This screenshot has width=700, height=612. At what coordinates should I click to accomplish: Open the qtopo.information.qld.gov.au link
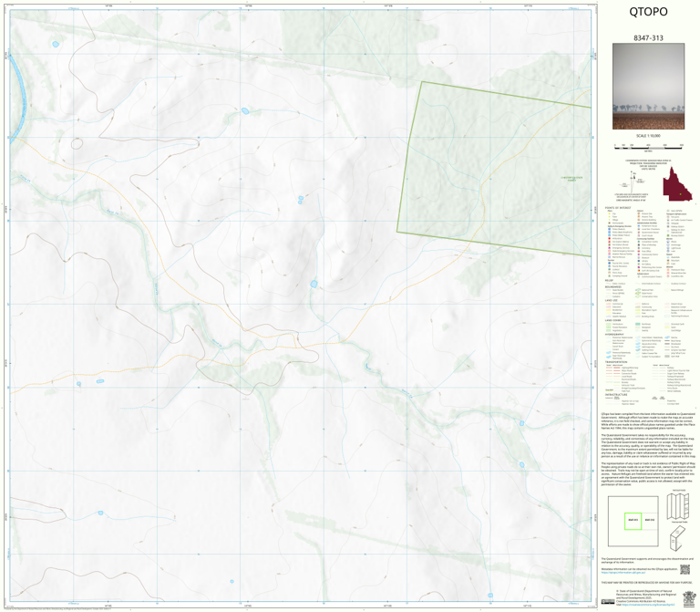point(623,572)
